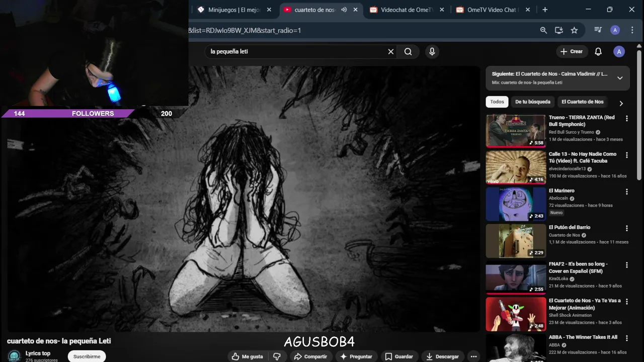Like the video with Me gusta

click(x=247, y=356)
